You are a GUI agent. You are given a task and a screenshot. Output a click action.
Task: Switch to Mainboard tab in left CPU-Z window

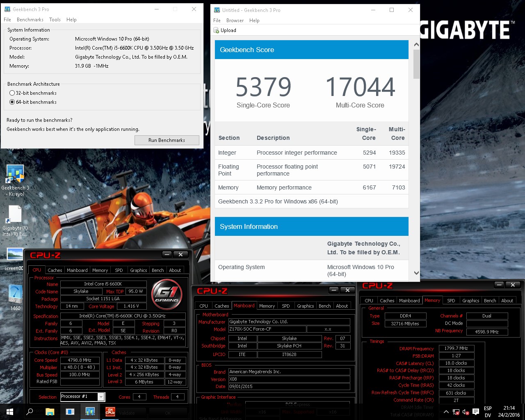[x=77, y=270]
